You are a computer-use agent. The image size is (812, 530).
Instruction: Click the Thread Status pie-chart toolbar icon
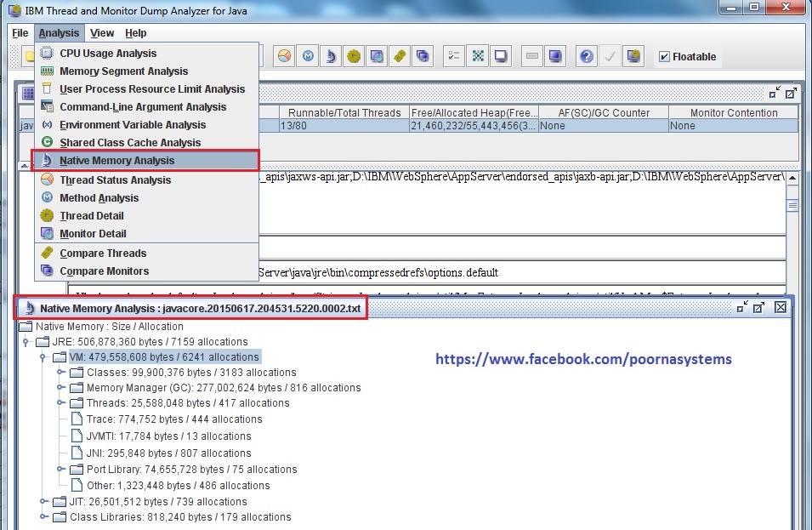tap(284, 56)
